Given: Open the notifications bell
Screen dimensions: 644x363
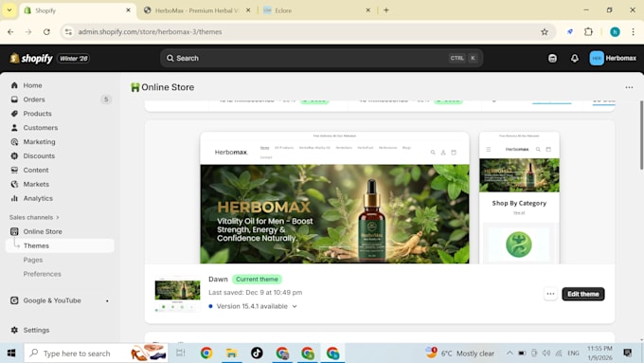Looking at the screenshot, I should coord(575,59).
